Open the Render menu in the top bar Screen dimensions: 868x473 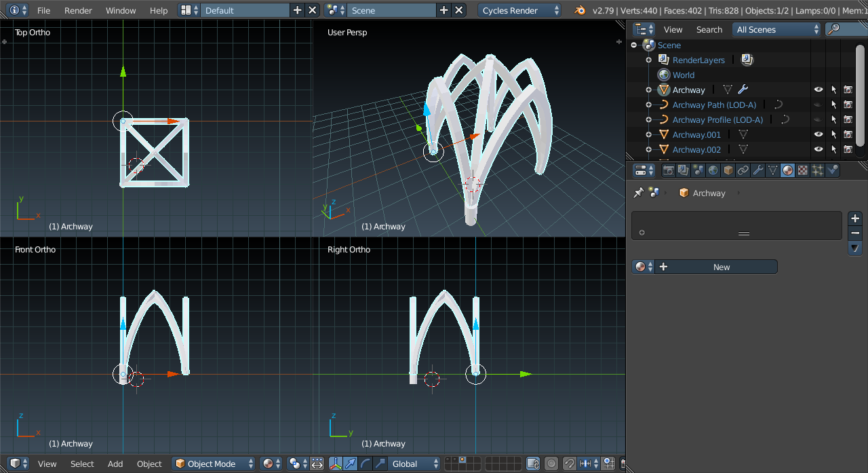click(x=78, y=10)
